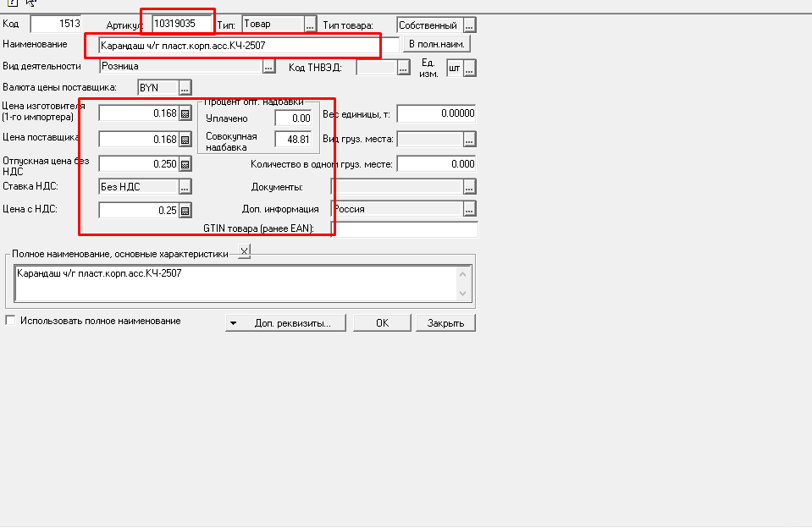Image resolution: width=812 pixels, height=528 pixels.
Task: Open calculator for Цена с НДС field
Action: 185,211
